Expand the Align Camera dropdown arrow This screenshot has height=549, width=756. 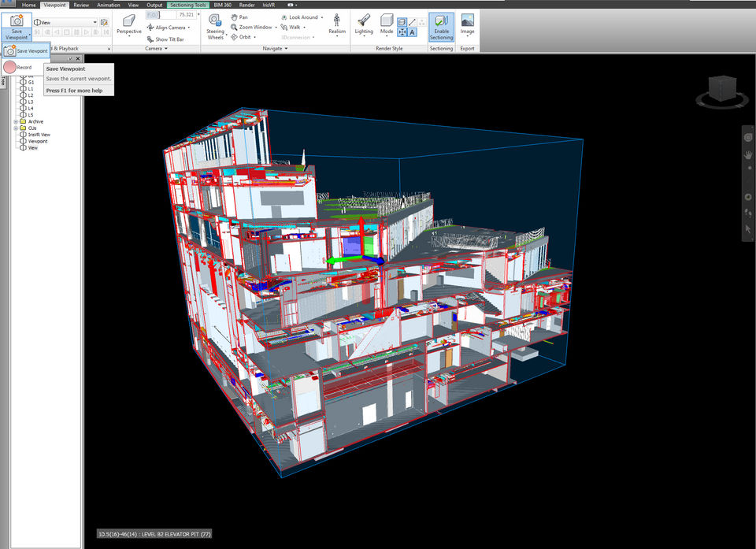(x=188, y=28)
